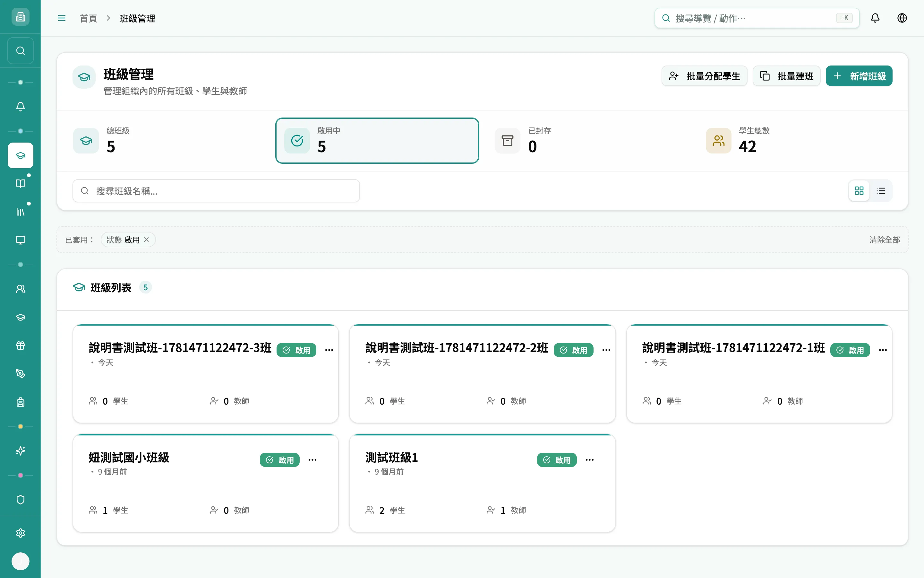Click 新增班級 button
The width and height of the screenshot is (924, 578).
pyautogui.click(x=859, y=76)
